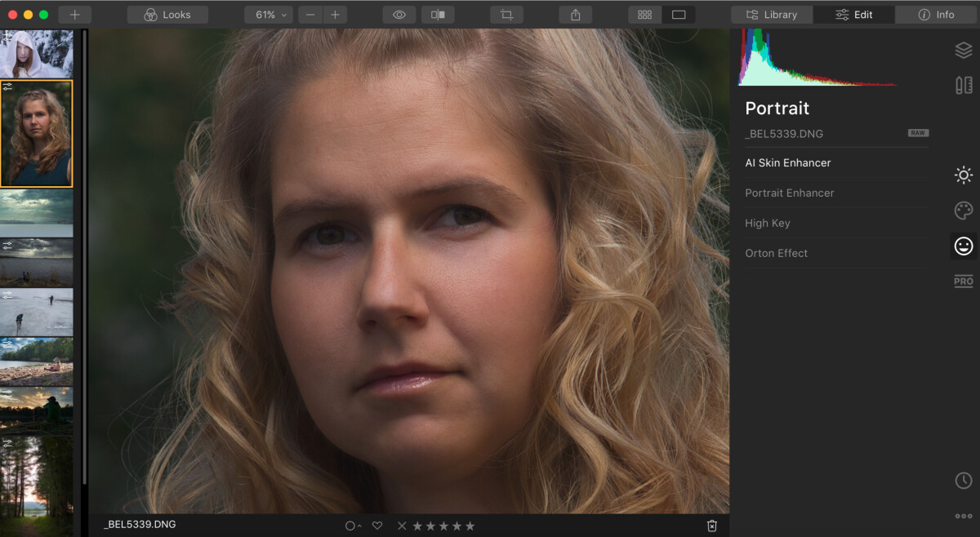Open the three-dots more options menu
980x537 pixels.
pyautogui.click(x=964, y=516)
